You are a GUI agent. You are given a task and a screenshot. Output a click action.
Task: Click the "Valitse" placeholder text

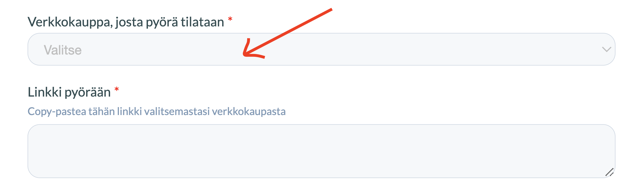pyautogui.click(x=63, y=50)
